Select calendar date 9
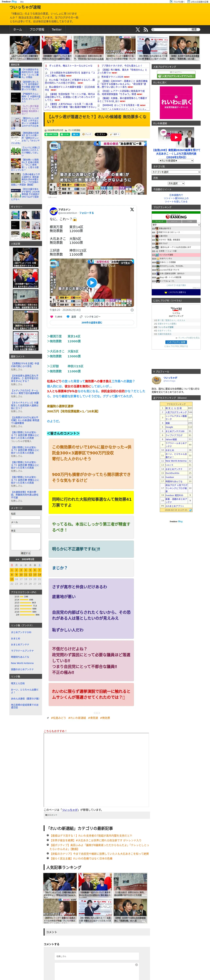 click(16, 574)
